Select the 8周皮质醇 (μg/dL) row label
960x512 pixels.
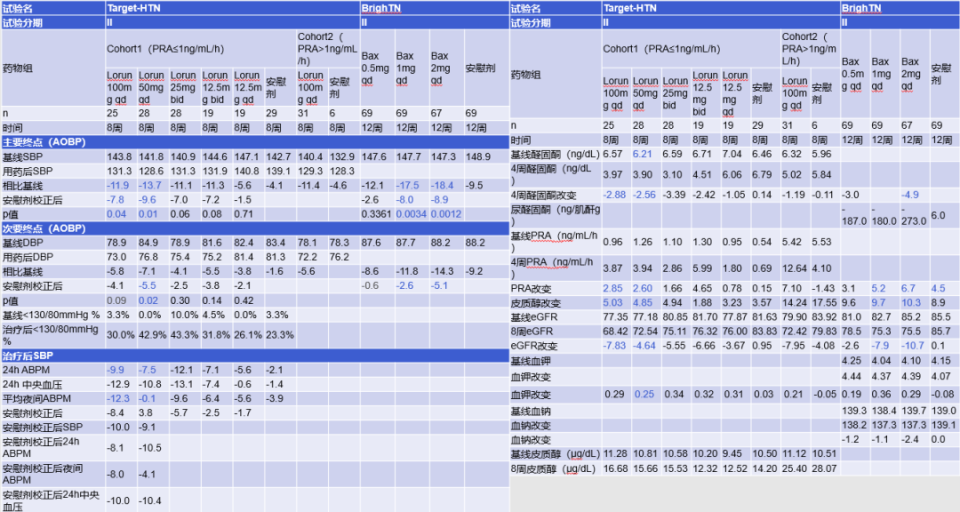pos(553,469)
